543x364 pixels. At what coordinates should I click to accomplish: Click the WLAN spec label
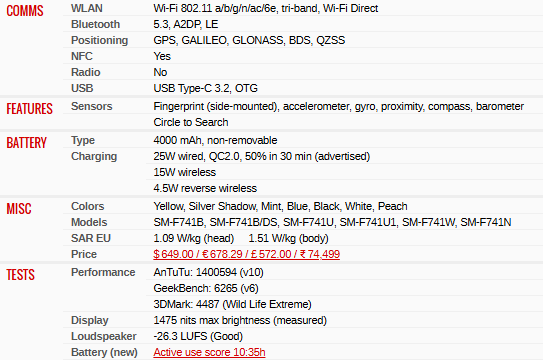87,8
